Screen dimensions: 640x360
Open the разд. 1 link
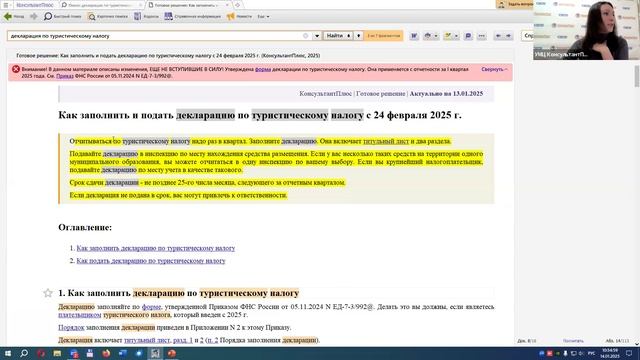(x=182, y=340)
